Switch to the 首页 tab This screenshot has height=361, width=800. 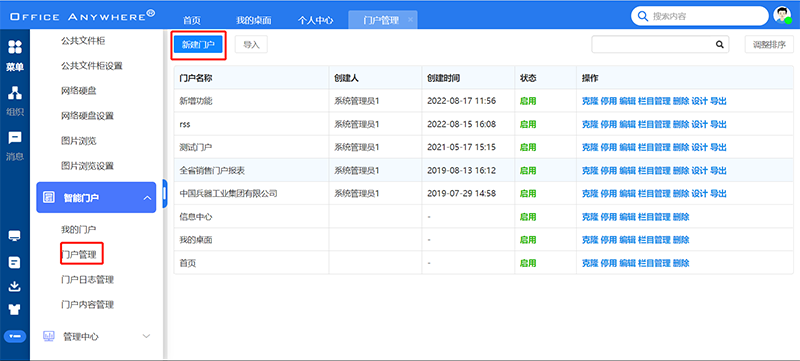click(192, 20)
